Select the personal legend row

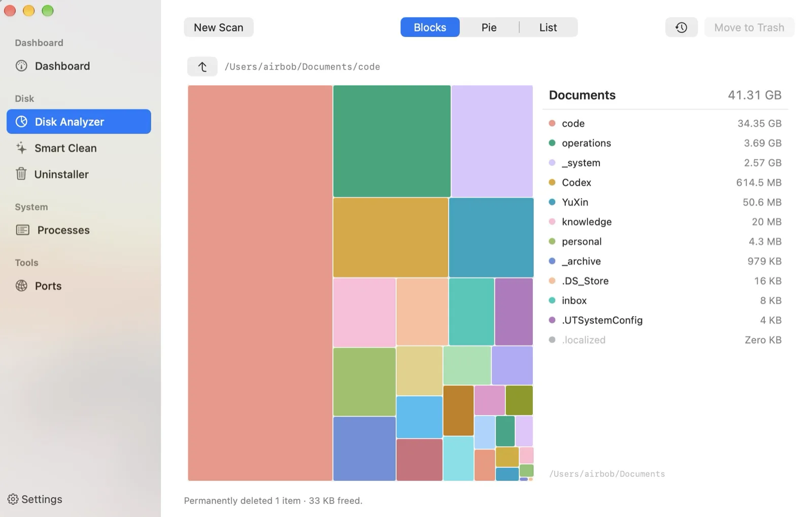[x=665, y=242]
